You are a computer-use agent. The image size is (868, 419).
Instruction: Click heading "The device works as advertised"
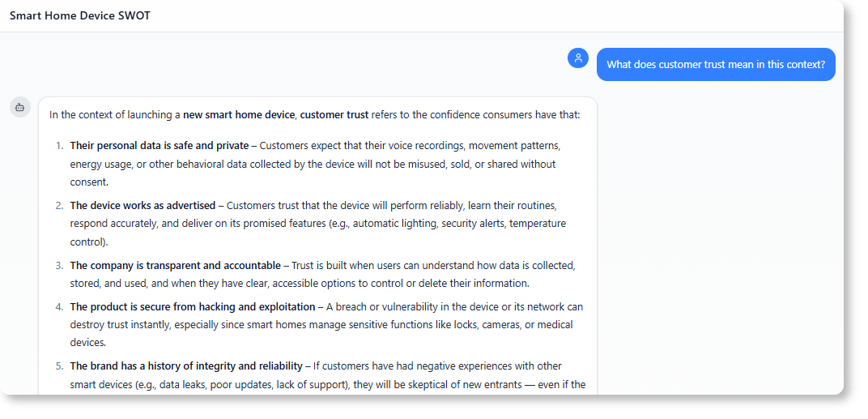point(143,206)
